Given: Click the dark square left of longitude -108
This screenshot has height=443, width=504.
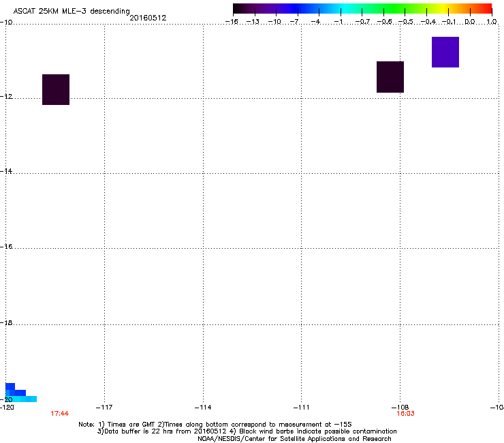Looking at the screenshot, I should pos(390,77).
